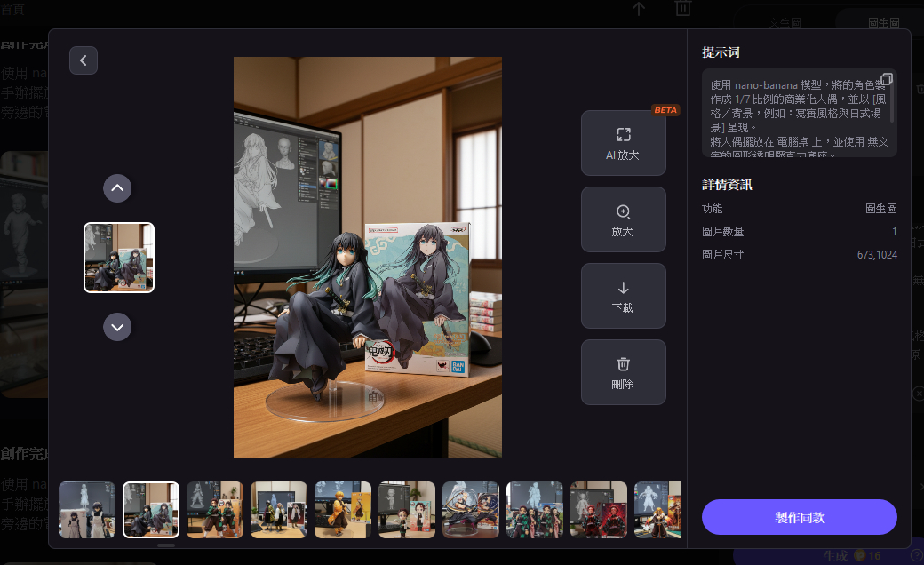Switch to 圖生圖 tab in background page
Image resolution: width=924 pixels, height=565 pixels.
(x=883, y=22)
